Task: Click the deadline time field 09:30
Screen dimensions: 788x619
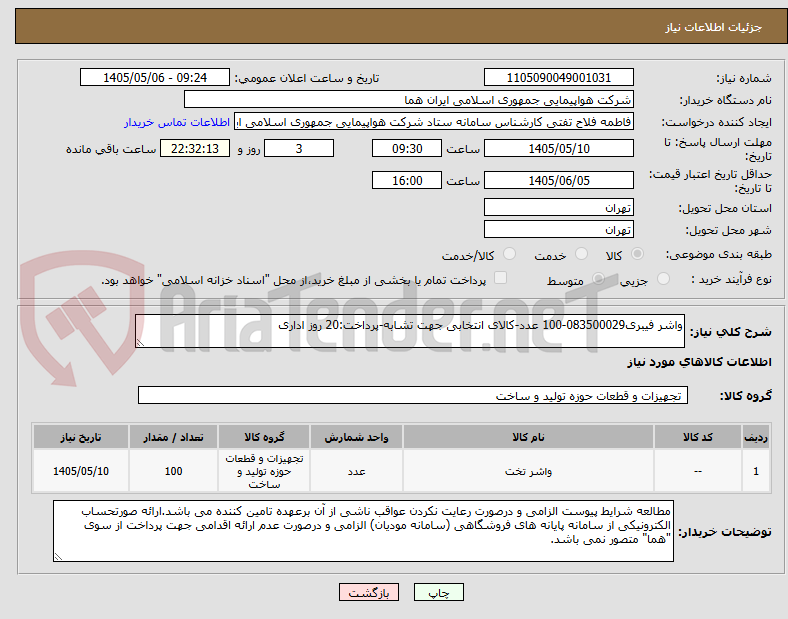Action: click(x=407, y=149)
